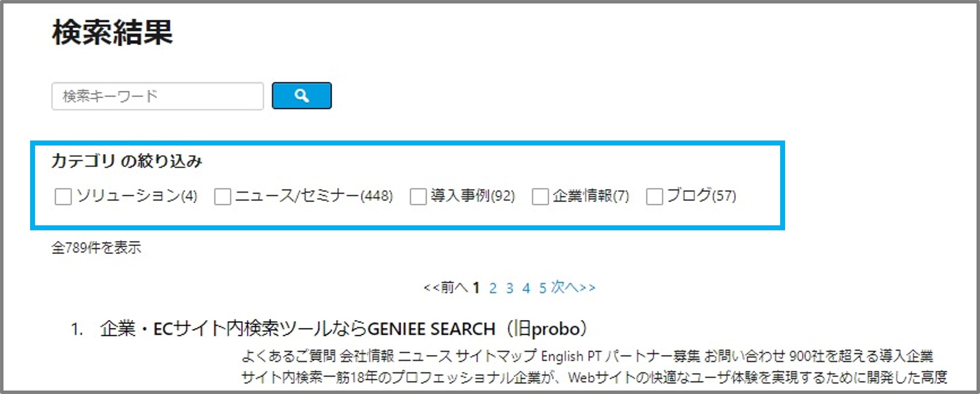Screen dimensions: 980x394
Task: Click the 導入事例(92) label text
Action: (473, 196)
